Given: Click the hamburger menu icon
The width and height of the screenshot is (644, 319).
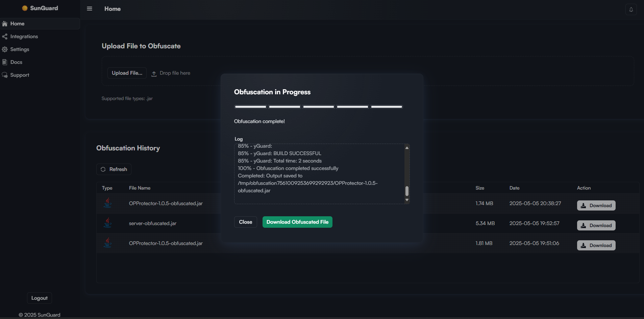Looking at the screenshot, I should 90,8.
